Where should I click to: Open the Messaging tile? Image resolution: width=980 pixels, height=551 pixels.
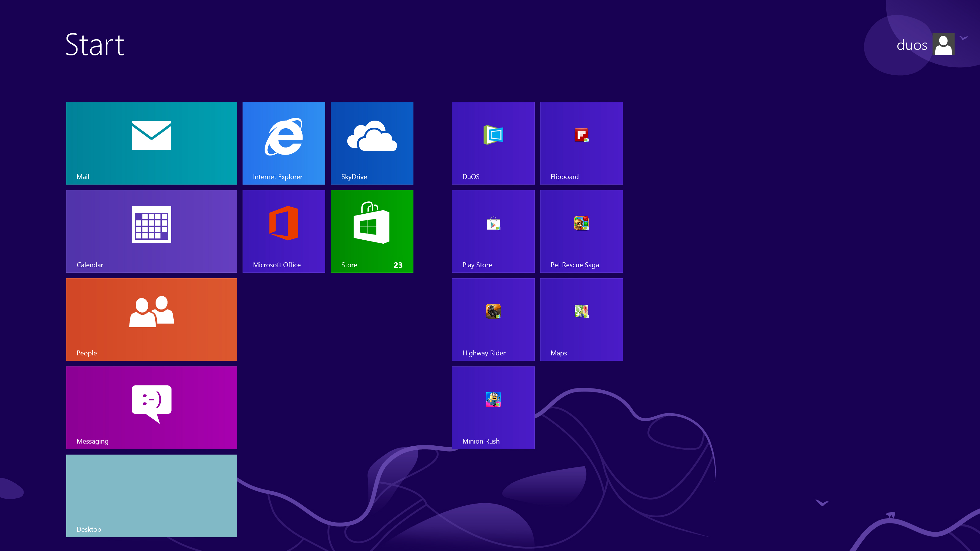[151, 408]
